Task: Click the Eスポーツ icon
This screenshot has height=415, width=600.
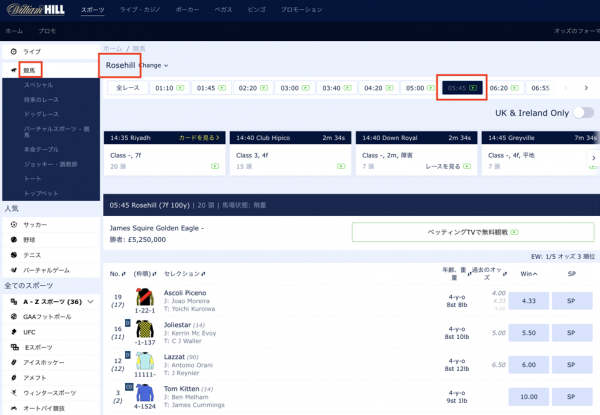Action: point(15,347)
